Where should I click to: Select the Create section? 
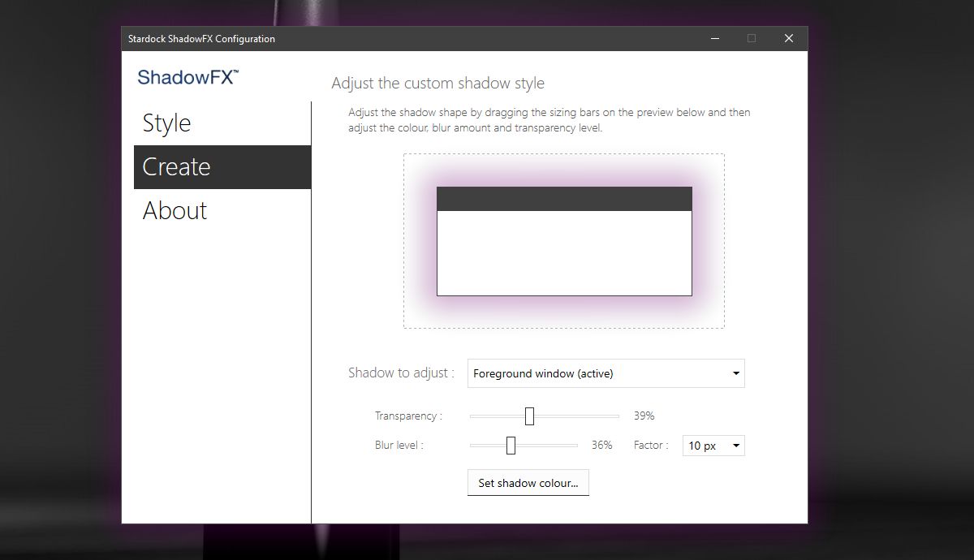(x=222, y=167)
